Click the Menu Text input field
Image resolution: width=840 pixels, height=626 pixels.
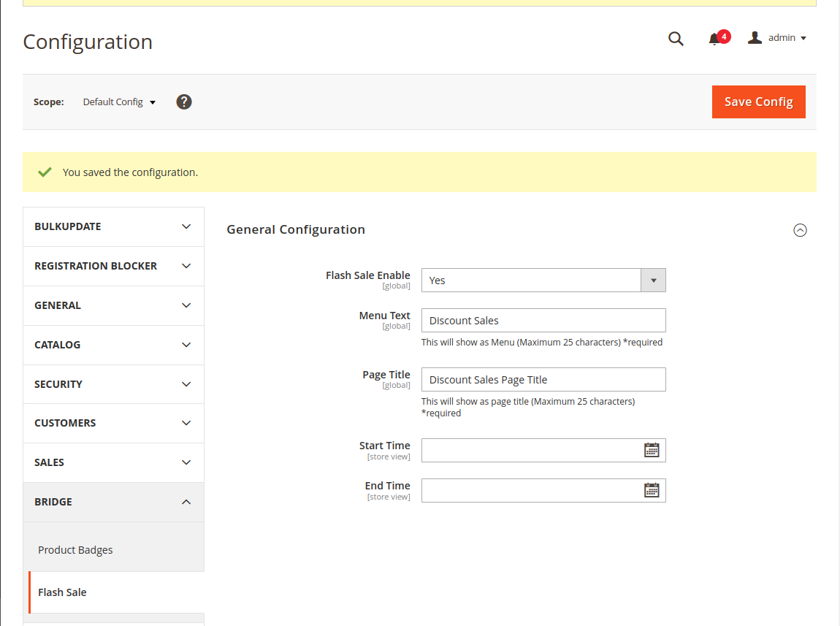tap(543, 320)
